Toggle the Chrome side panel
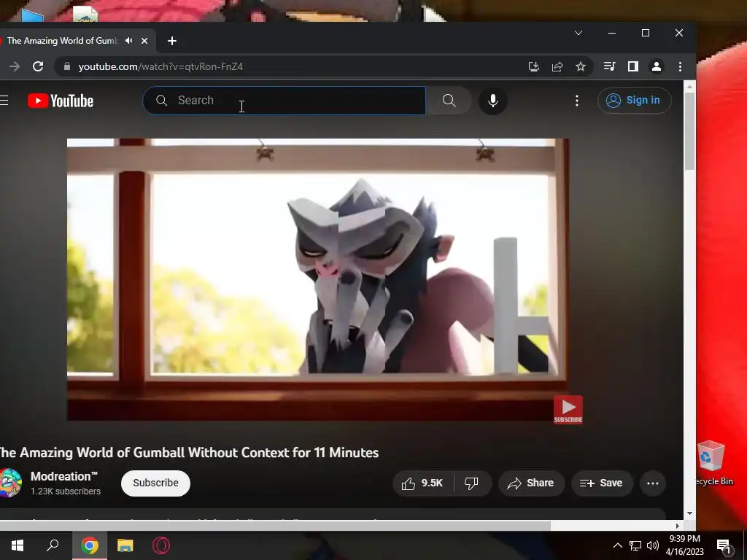Image resolution: width=747 pixels, height=560 pixels. [x=632, y=66]
